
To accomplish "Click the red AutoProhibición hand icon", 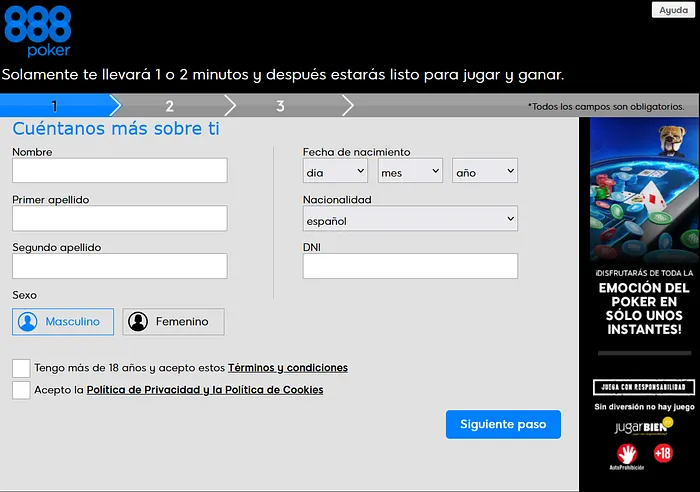I will (x=626, y=455).
